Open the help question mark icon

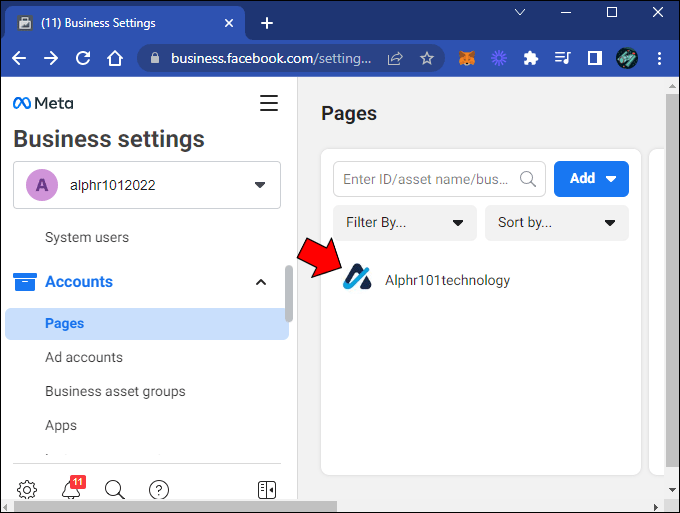pyautogui.click(x=159, y=490)
